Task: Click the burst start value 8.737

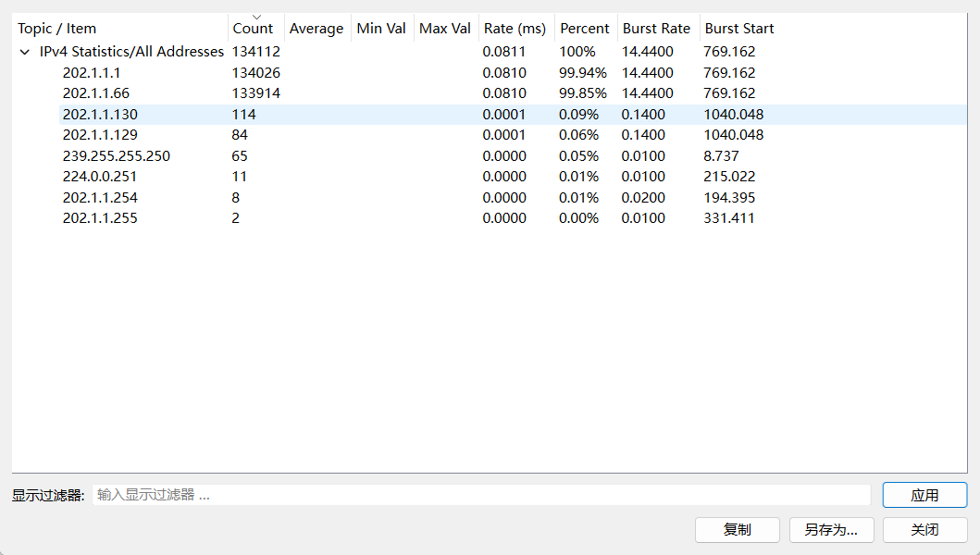Action: 721,156
